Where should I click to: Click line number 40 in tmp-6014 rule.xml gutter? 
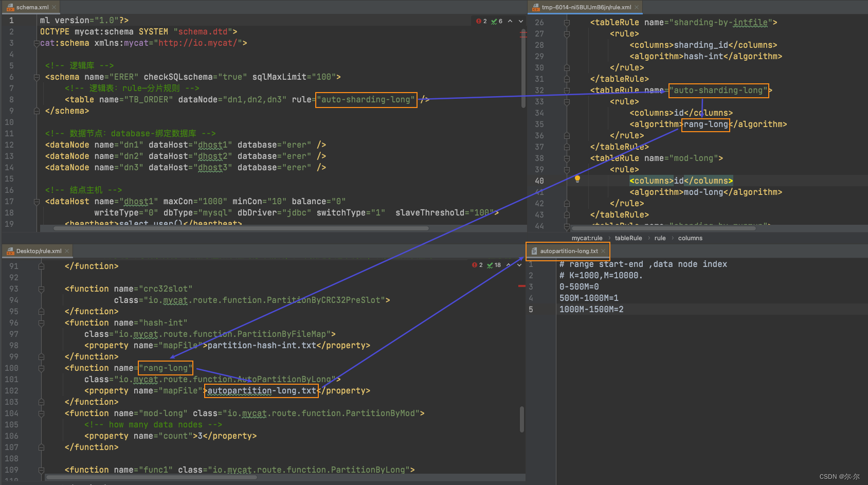pyautogui.click(x=539, y=181)
